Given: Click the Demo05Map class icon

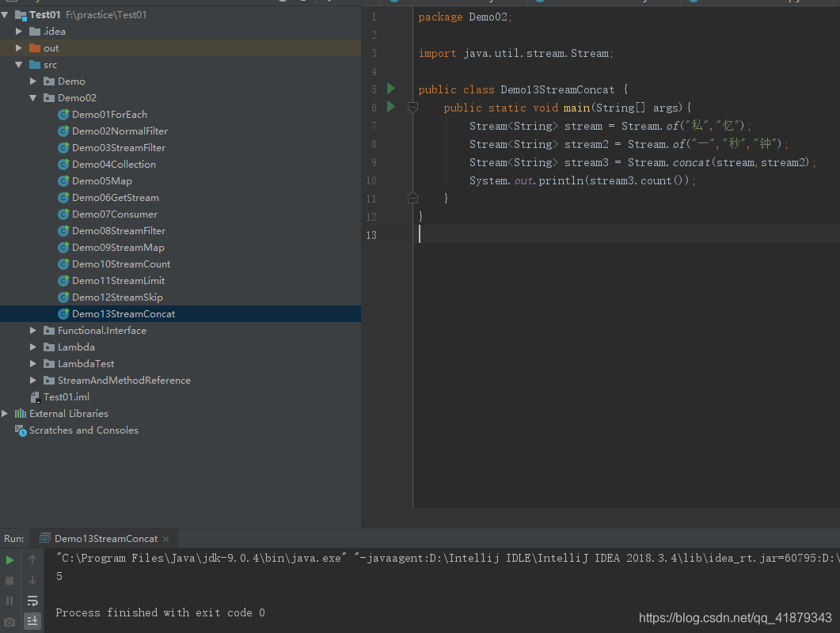Looking at the screenshot, I should coord(65,180).
